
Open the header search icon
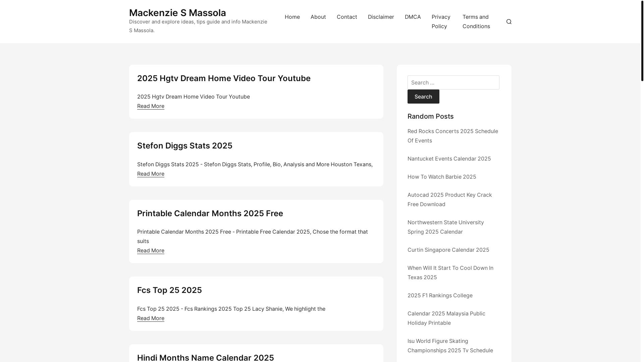click(x=509, y=21)
